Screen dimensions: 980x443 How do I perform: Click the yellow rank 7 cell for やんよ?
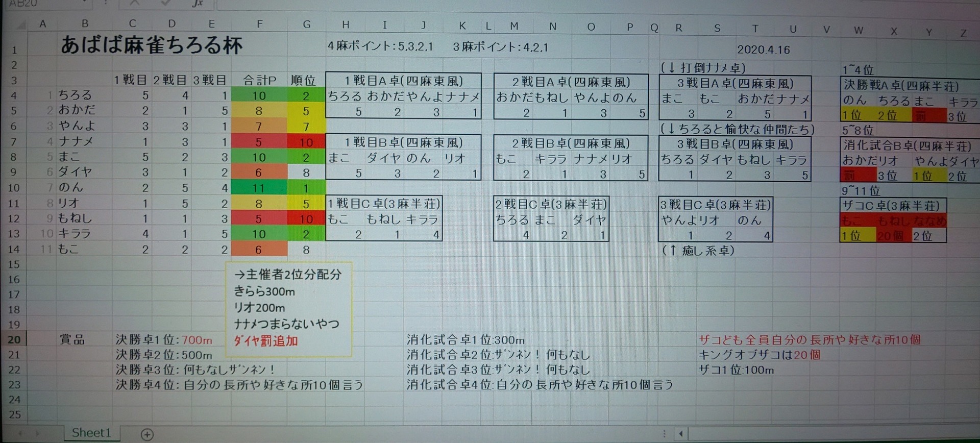[x=306, y=126]
